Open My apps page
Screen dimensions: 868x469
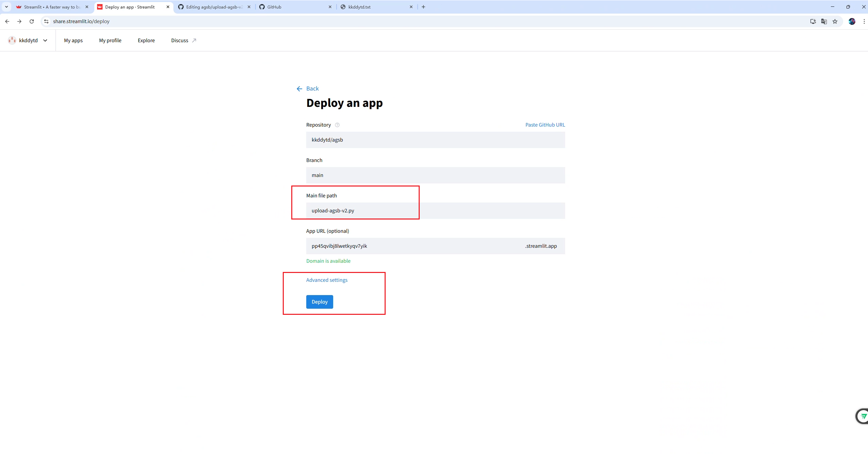pos(73,41)
